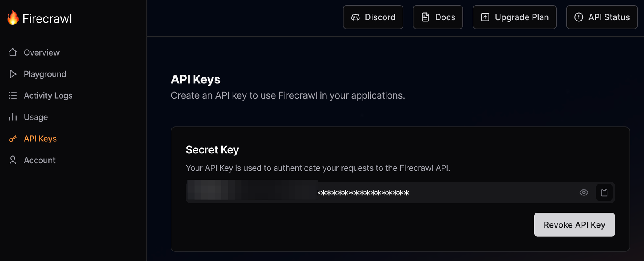Click the Discord icon in the top bar
This screenshot has height=261, width=644.
pyautogui.click(x=356, y=17)
